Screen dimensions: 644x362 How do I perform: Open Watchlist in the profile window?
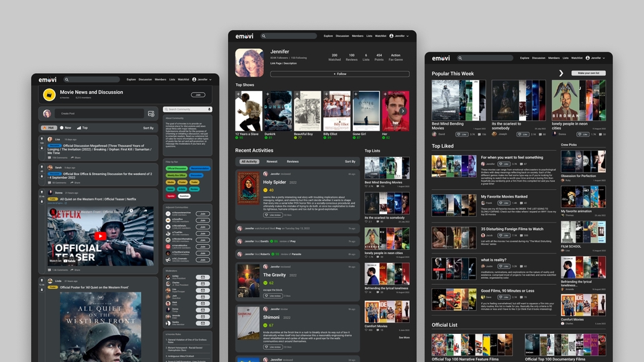[x=380, y=36]
